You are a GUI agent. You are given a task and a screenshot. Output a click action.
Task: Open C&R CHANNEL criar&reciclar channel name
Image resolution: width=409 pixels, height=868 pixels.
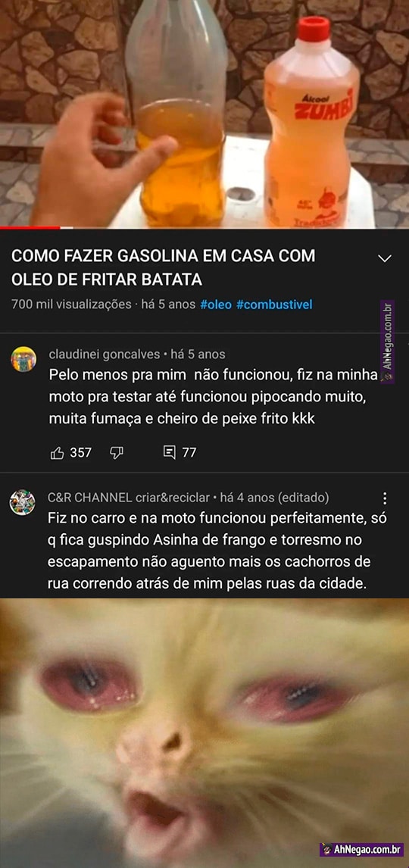[129, 498]
